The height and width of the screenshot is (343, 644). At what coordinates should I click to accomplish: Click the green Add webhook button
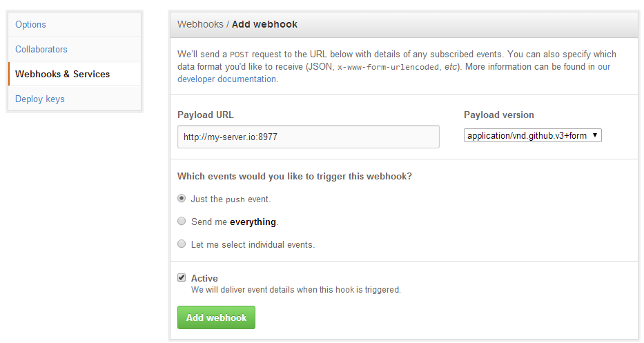(216, 317)
